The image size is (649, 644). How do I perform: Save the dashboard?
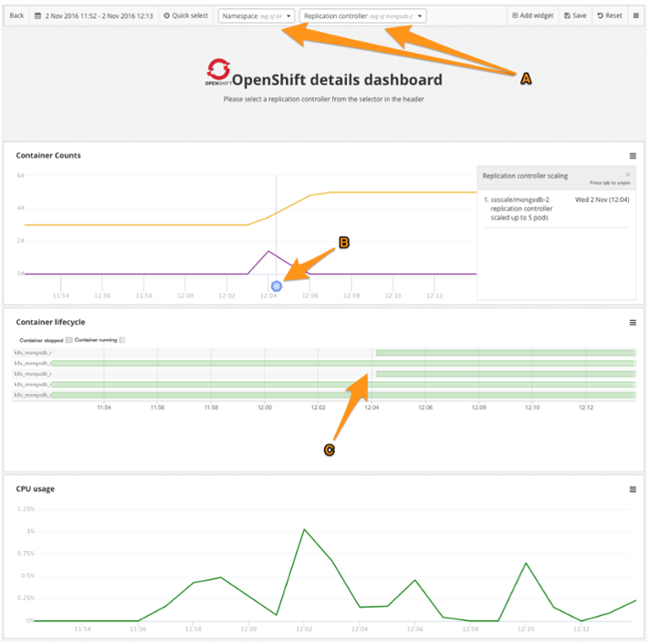pyautogui.click(x=575, y=16)
